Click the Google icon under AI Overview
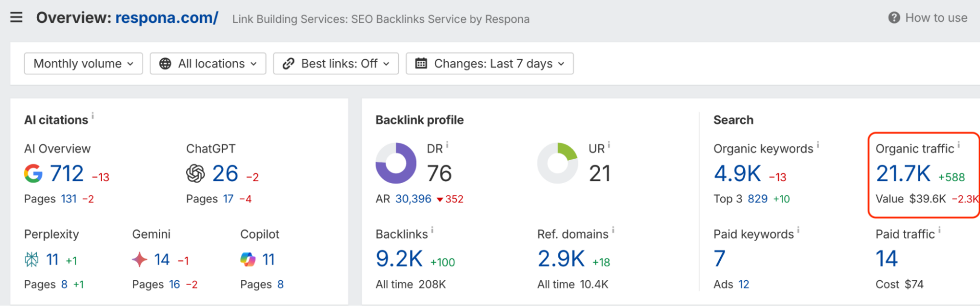 (x=33, y=173)
